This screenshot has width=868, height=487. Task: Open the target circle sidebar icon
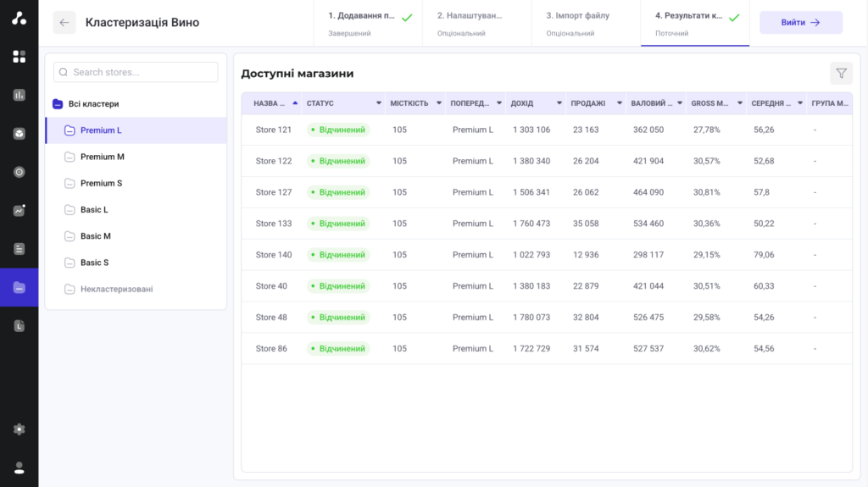pos(19,172)
